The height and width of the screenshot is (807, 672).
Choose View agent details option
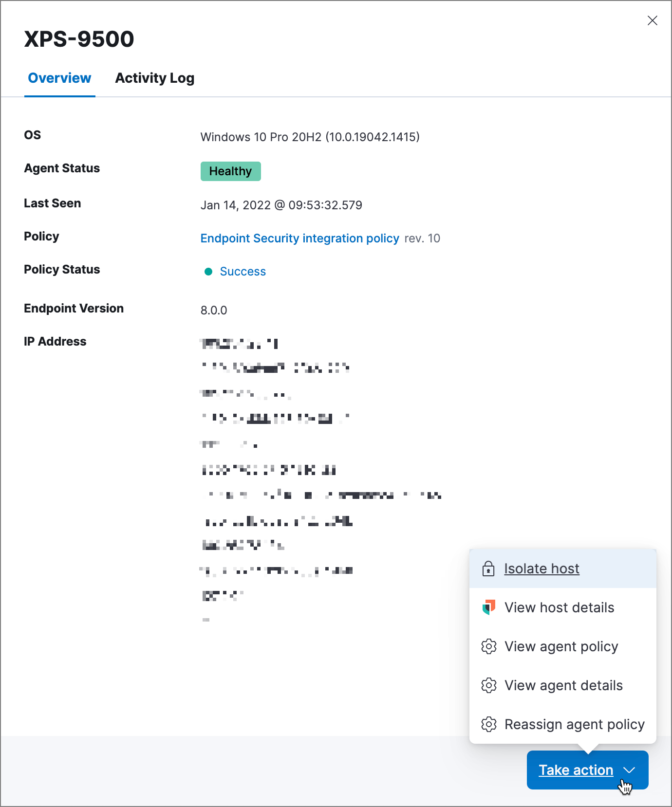point(563,685)
